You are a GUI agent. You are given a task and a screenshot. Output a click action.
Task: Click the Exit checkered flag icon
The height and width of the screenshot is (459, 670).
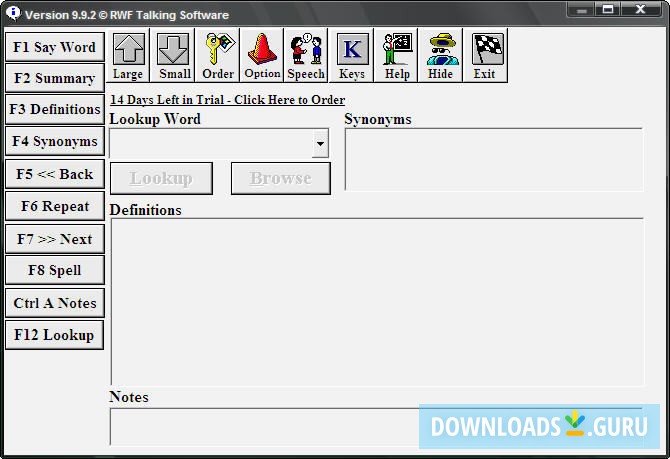tap(485, 56)
